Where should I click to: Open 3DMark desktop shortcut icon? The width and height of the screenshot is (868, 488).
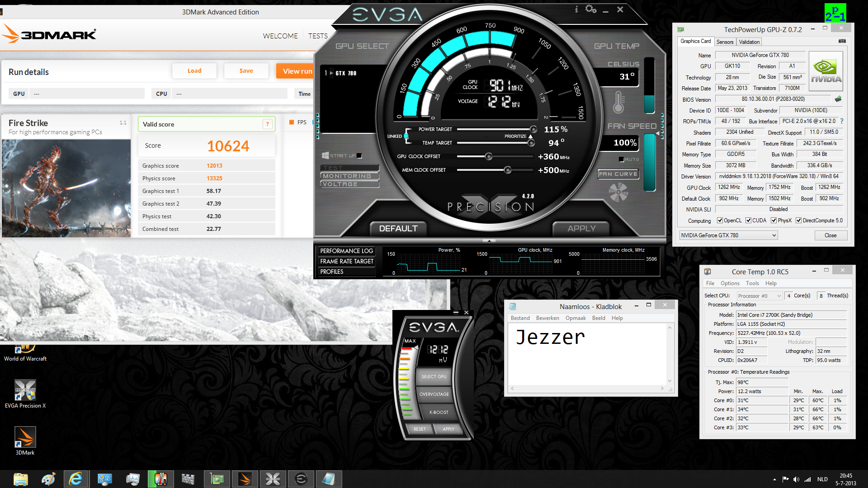coord(25,437)
